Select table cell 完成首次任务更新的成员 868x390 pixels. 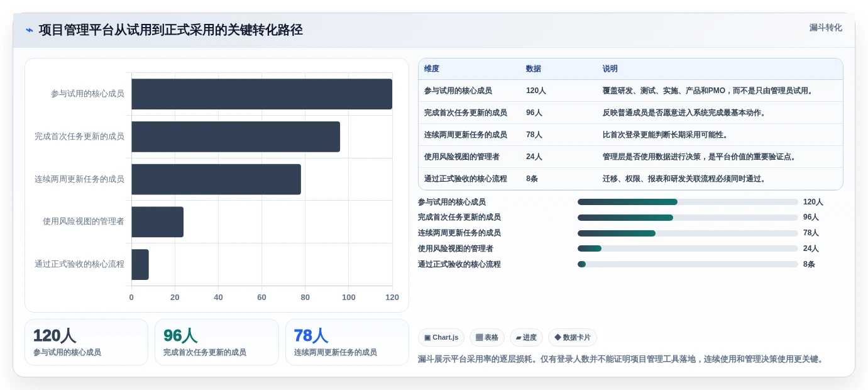(x=466, y=113)
